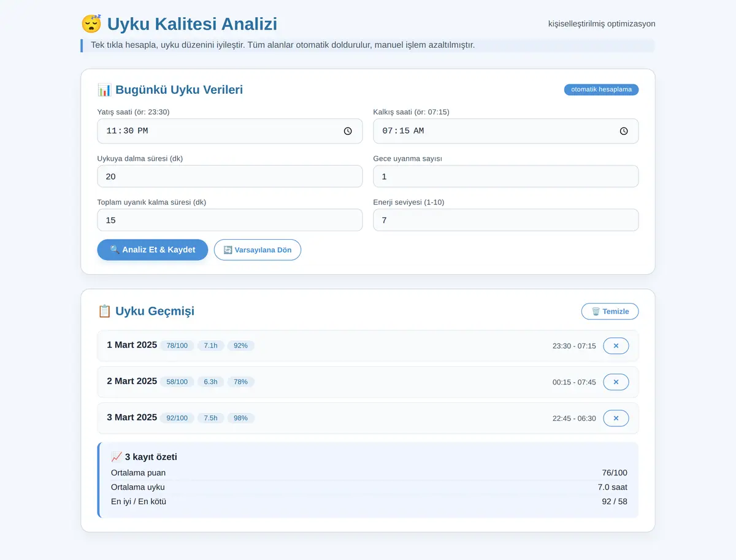The image size is (736, 560).
Task: Click the 6.3h duration chip
Action: 211,382
